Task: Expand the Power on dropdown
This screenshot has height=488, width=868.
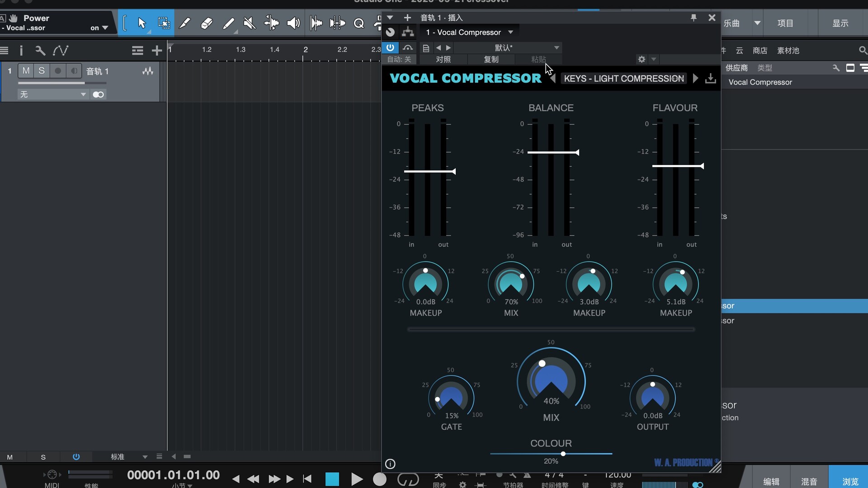Action: (105, 28)
